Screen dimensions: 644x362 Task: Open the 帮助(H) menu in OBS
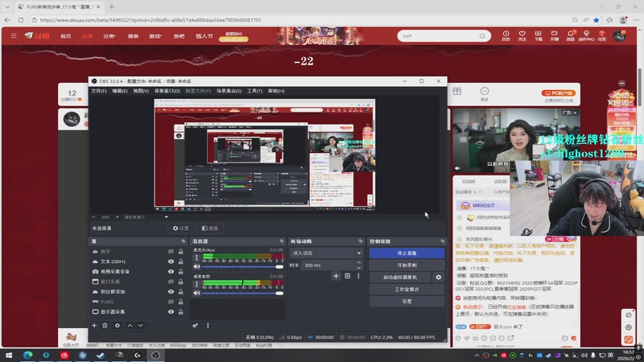pyautogui.click(x=276, y=91)
